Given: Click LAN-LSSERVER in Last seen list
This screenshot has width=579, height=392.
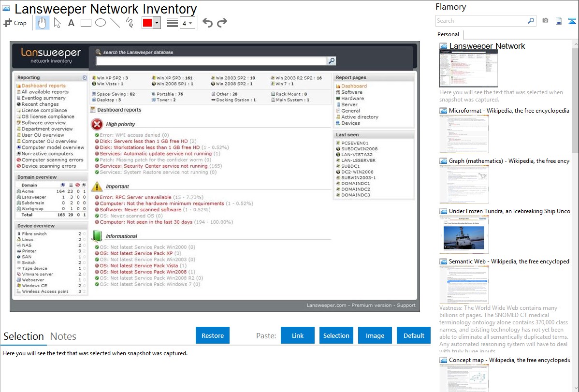Looking at the screenshot, I should pos(358,160).
